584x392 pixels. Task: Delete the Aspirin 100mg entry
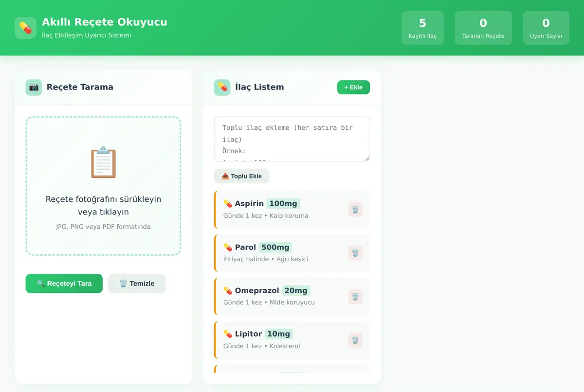355,210
